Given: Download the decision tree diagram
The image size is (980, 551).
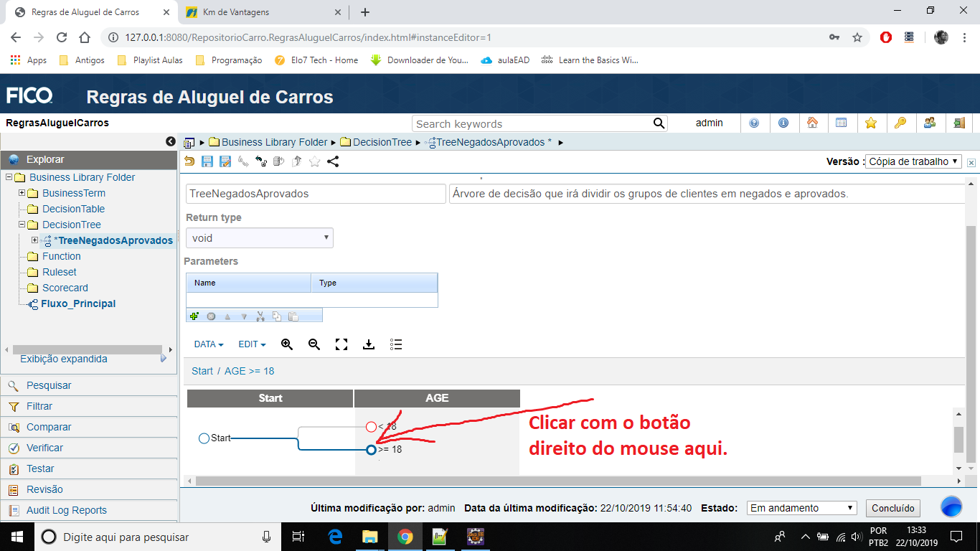Looking at the screenshot, I should click(368, 344).
